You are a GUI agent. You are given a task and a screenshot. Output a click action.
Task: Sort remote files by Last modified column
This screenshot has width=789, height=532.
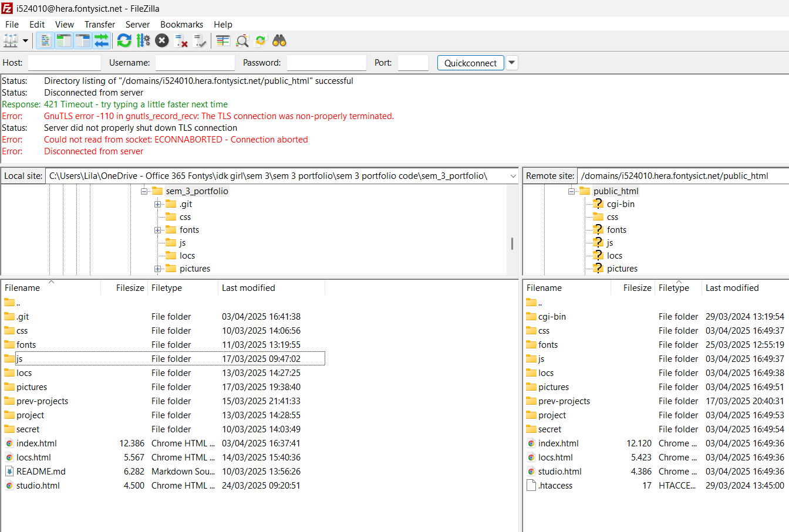tap(745, 288)
